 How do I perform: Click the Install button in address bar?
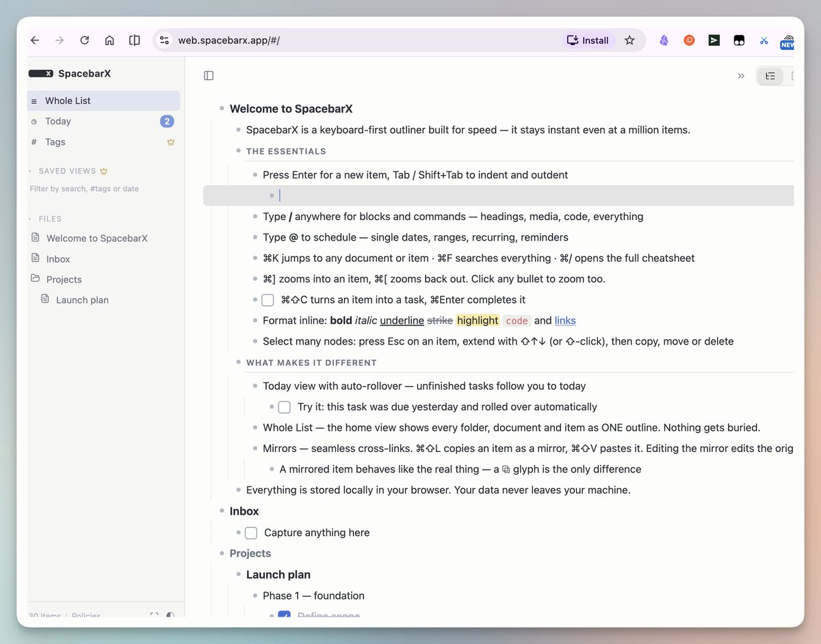[588, 40]
